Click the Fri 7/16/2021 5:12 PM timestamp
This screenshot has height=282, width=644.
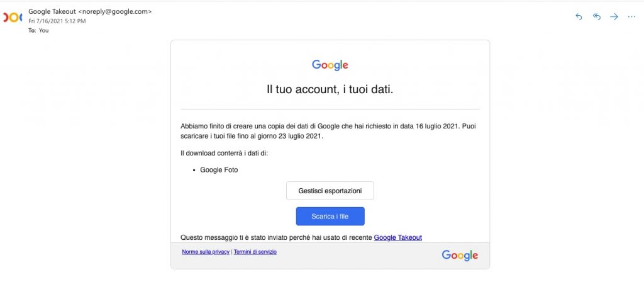[x=57, y=21]
